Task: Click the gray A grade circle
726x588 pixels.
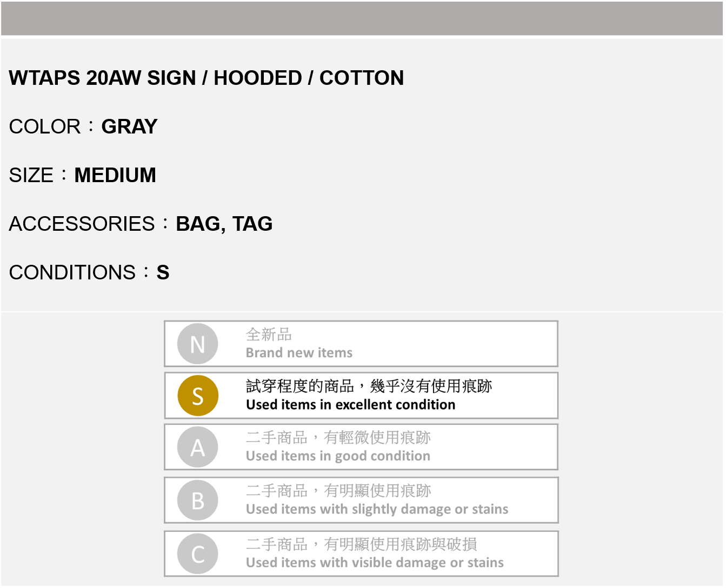Action: [x=198, y=447]
